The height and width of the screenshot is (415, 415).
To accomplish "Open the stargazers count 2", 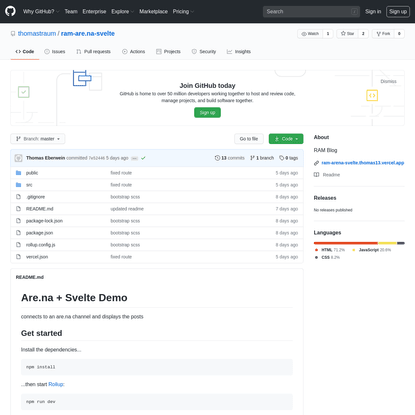I will [363, 34].
